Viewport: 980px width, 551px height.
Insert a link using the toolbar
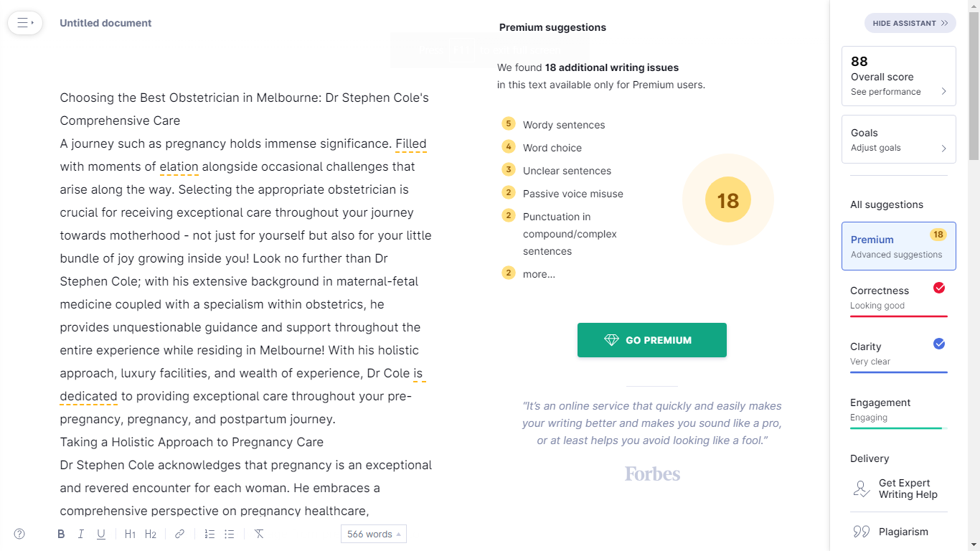pos(180,534)
